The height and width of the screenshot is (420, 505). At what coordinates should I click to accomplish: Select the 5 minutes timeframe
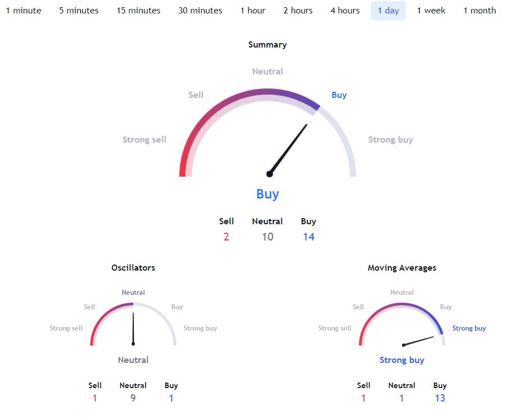tap(78, 10)
